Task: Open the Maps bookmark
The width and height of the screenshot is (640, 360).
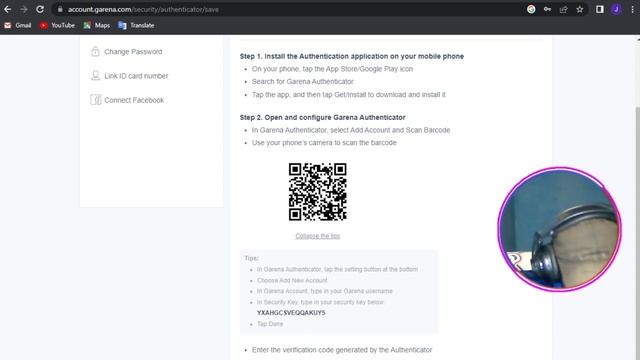Action: click(x=97, y=25)
